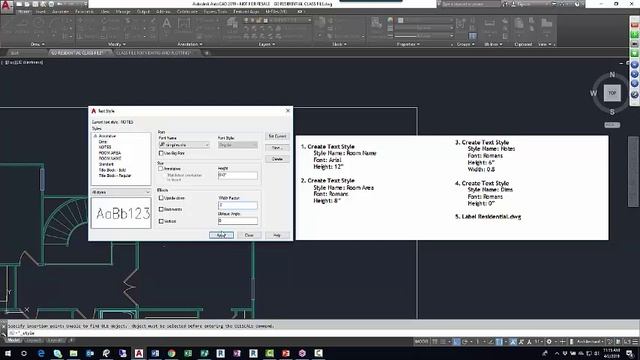Enable Backwards effect checkbox
640x360 pixels.
pyautogui.click(x=161, y=209)
